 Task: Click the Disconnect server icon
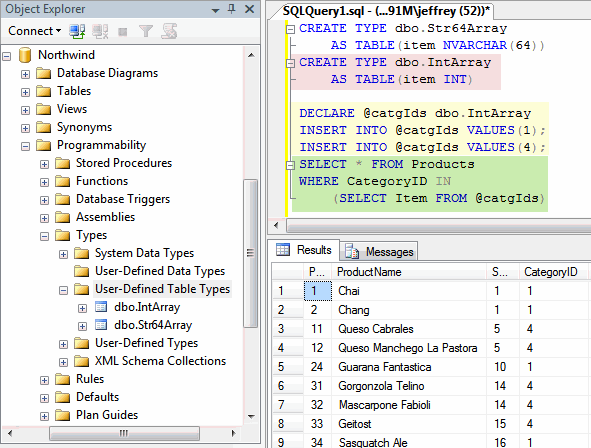tap(100, 31)
